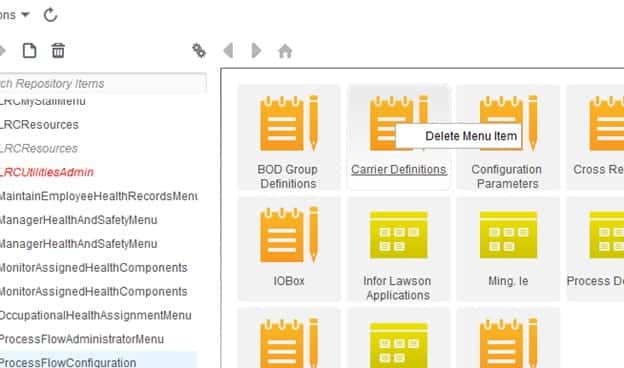Click the trash delete icon
This screenshot has height=368, width=624.
(x=58, y=51)
